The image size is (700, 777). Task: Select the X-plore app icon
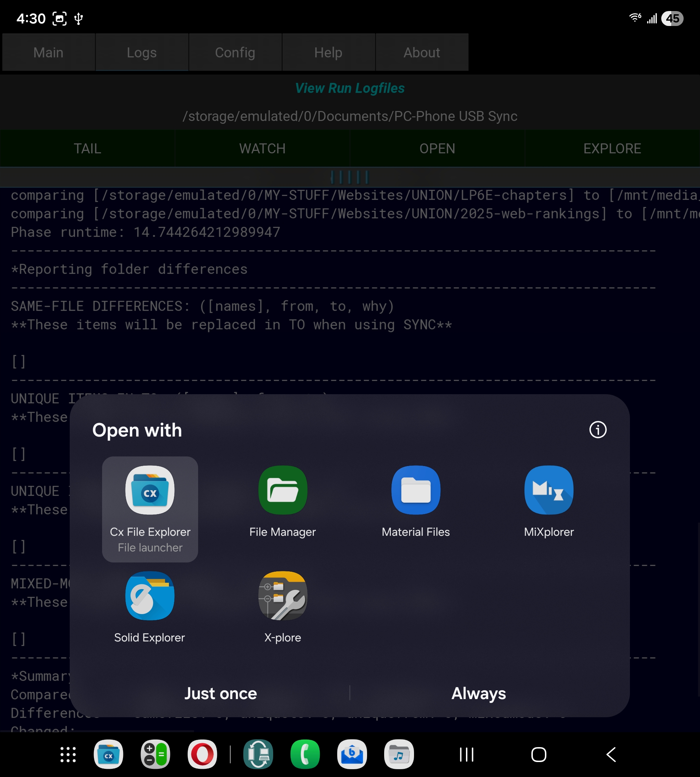pos(282,596)
